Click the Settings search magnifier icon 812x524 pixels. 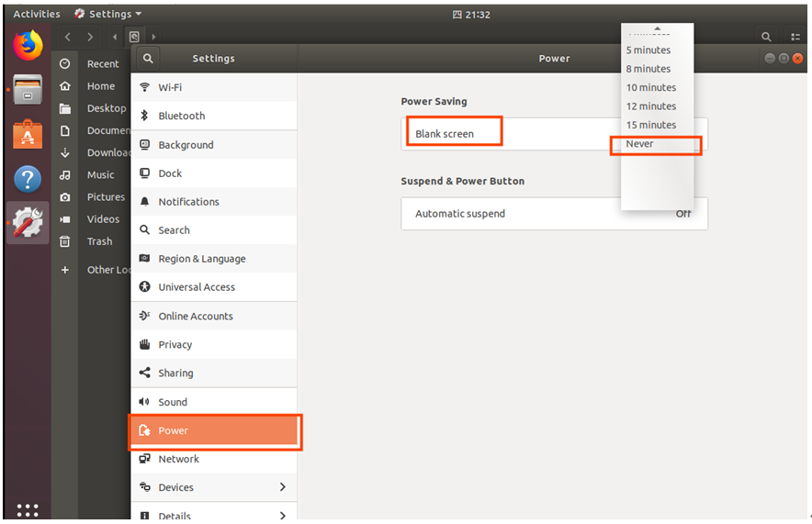[147, 58]
